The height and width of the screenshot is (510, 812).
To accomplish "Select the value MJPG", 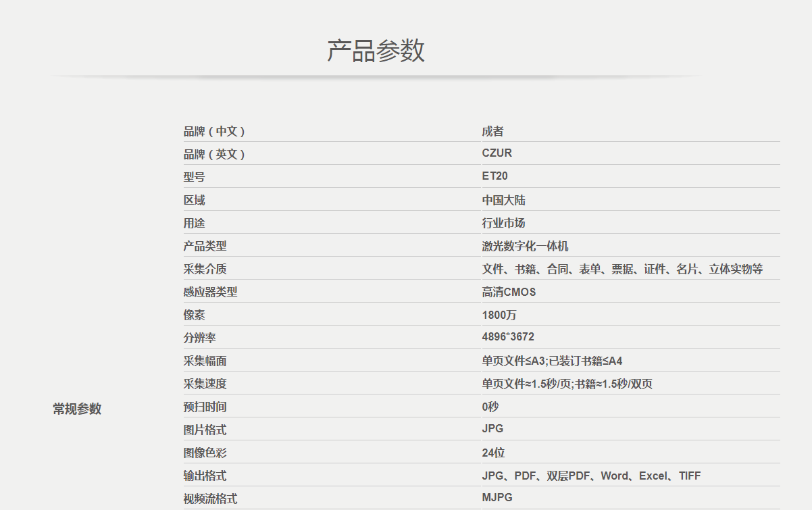I will tap(497, 498).
